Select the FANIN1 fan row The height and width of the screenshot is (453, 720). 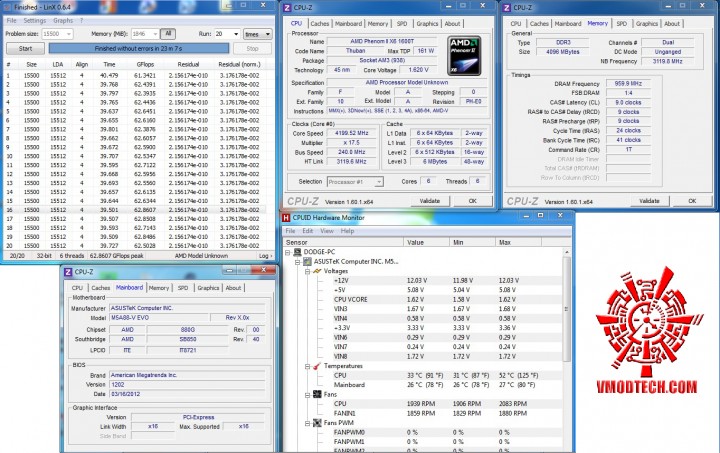[424, 413]
